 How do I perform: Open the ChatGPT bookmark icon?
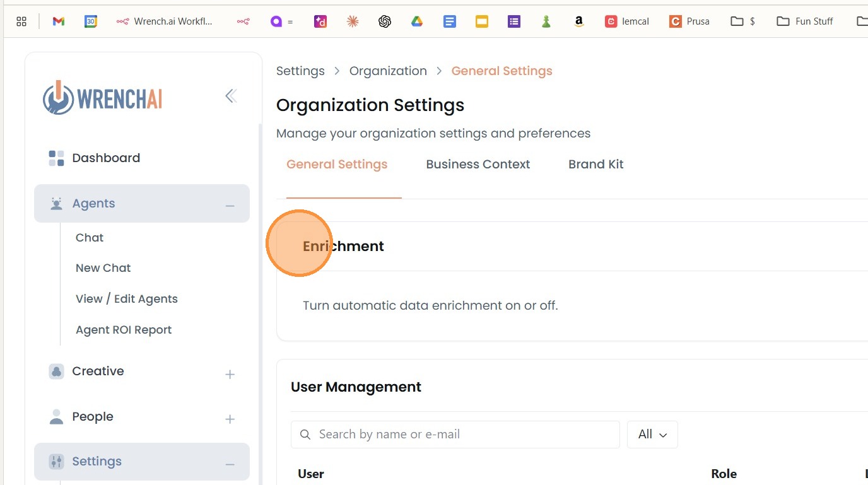coord(385,21)
